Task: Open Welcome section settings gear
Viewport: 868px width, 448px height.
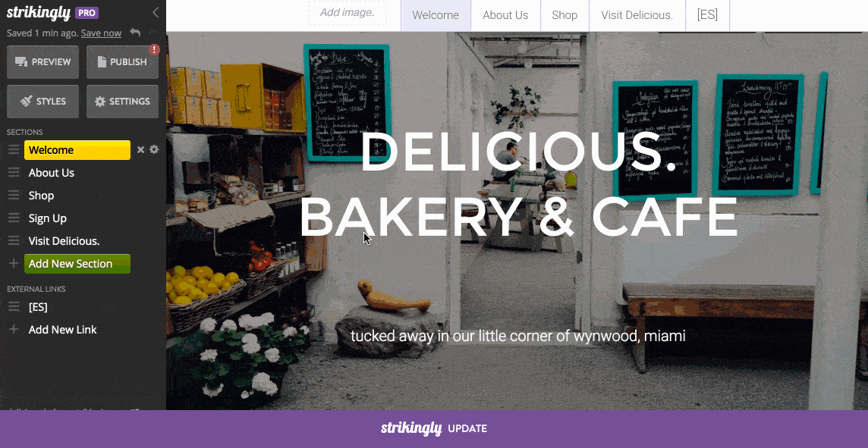Action: click(154, 150)
